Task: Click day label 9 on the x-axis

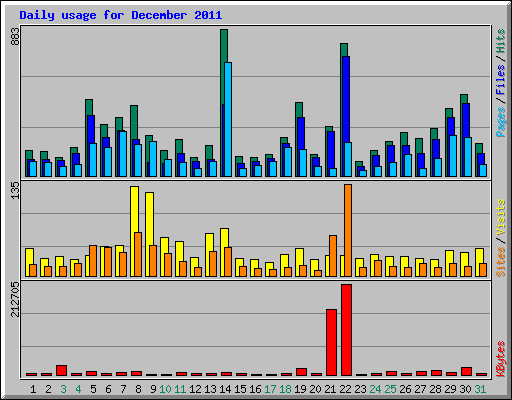Action: (x=153, y=389)
